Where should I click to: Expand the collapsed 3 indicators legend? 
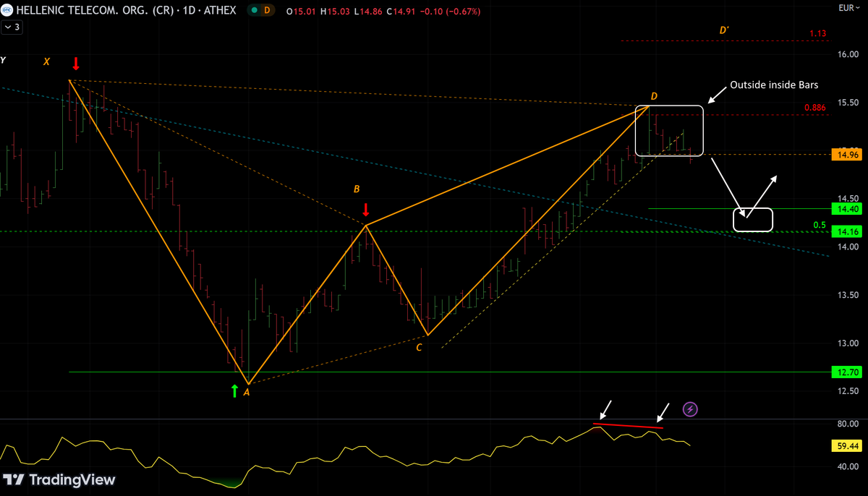coord(12,27)
